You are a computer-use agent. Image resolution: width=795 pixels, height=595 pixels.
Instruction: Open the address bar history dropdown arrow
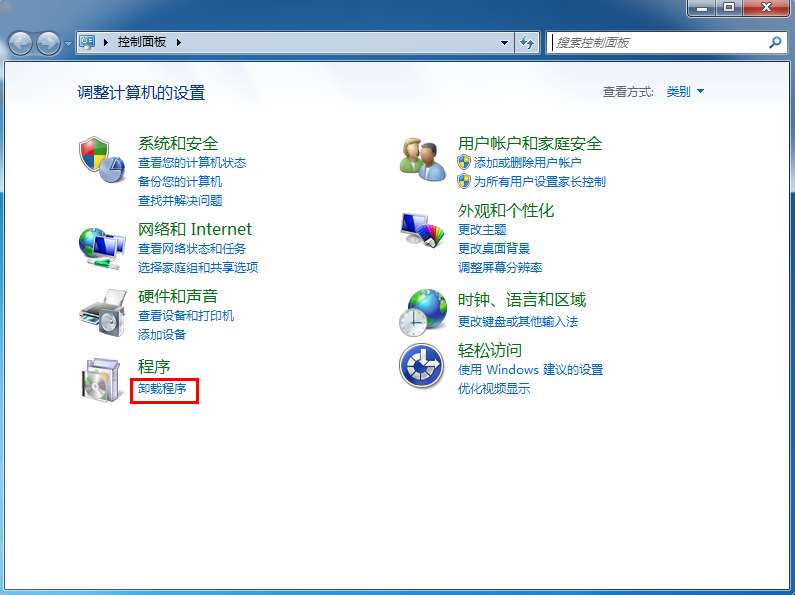click(505, 43)
